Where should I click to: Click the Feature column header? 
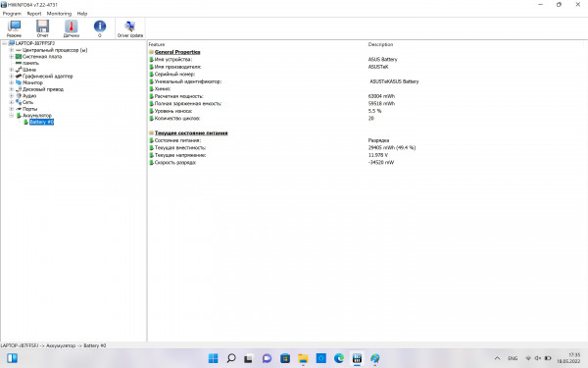(x=157, y=44)
